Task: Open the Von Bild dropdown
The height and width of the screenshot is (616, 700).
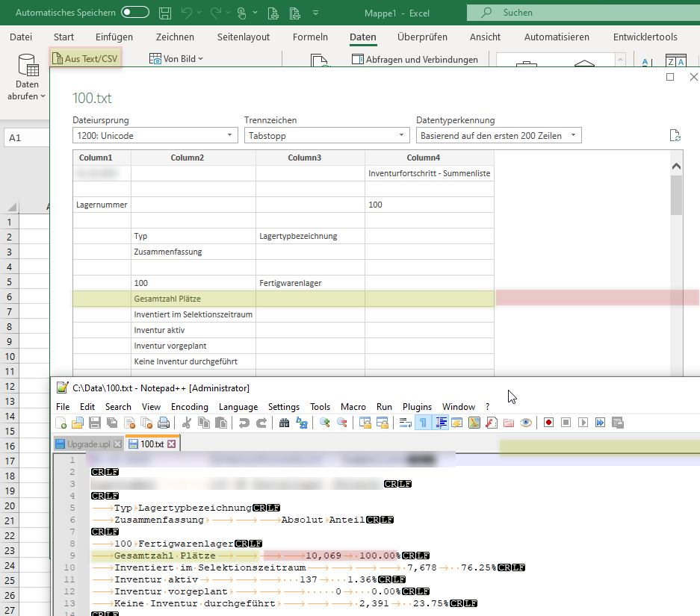Action: [x=176, y=58]
